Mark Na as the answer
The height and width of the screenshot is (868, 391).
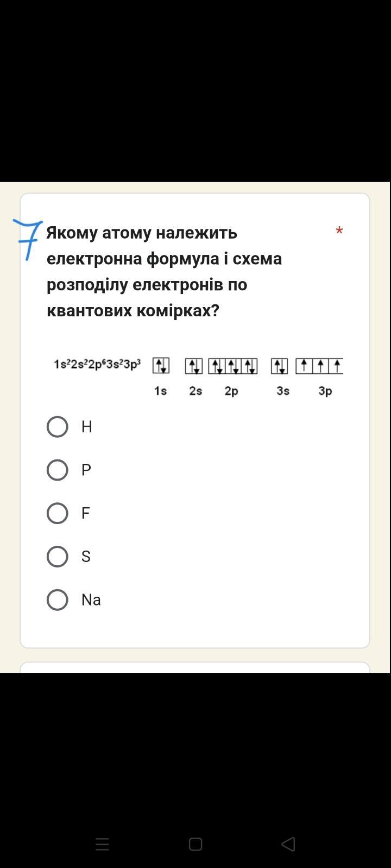(x=58, y=600)
